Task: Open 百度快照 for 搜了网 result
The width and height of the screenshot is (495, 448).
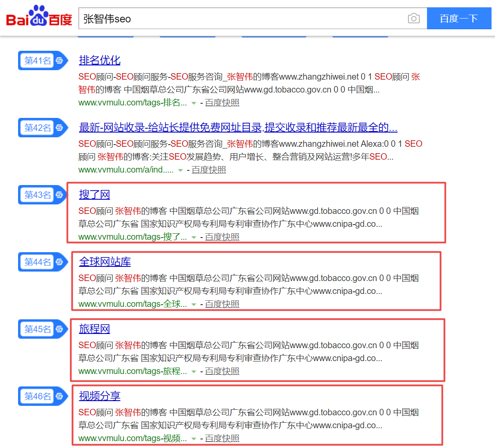Action: coord(222,237)
